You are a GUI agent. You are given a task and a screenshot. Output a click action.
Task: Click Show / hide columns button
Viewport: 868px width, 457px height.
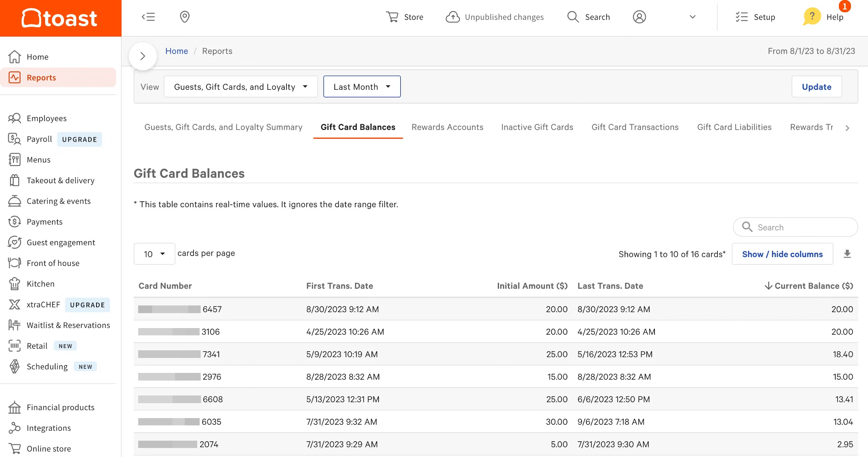point(782,254)
